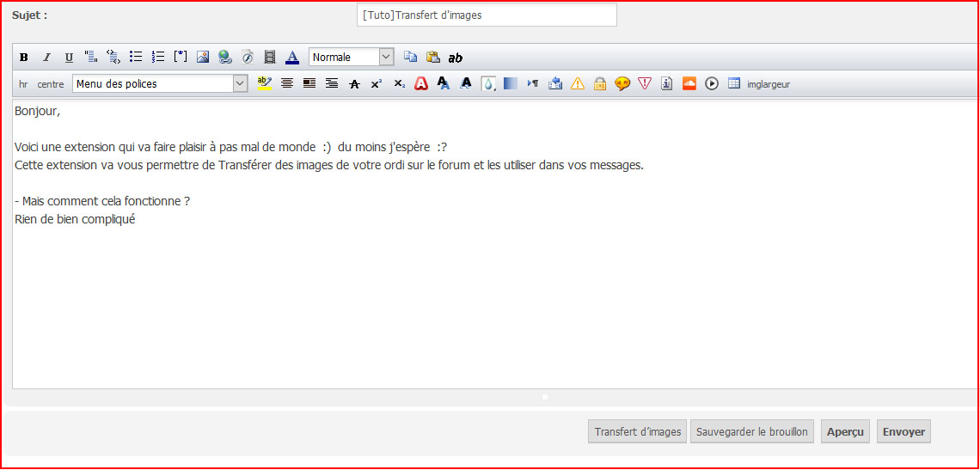
Task: Click the SoundCloud icon
Action: tap(689, 84)
